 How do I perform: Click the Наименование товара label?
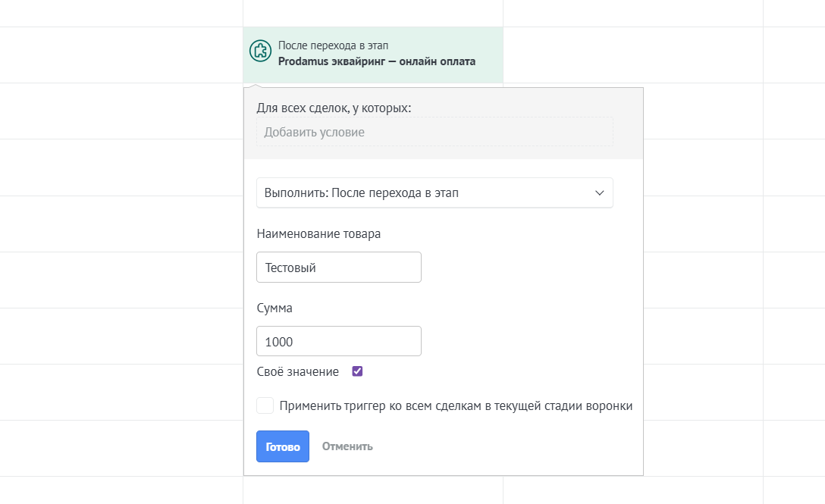point(318,233)
